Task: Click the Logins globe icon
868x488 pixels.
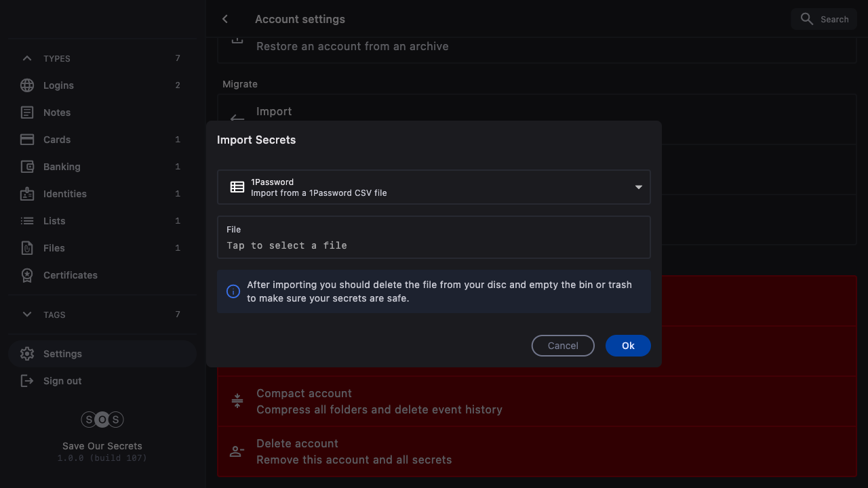Action: (27, 85)
